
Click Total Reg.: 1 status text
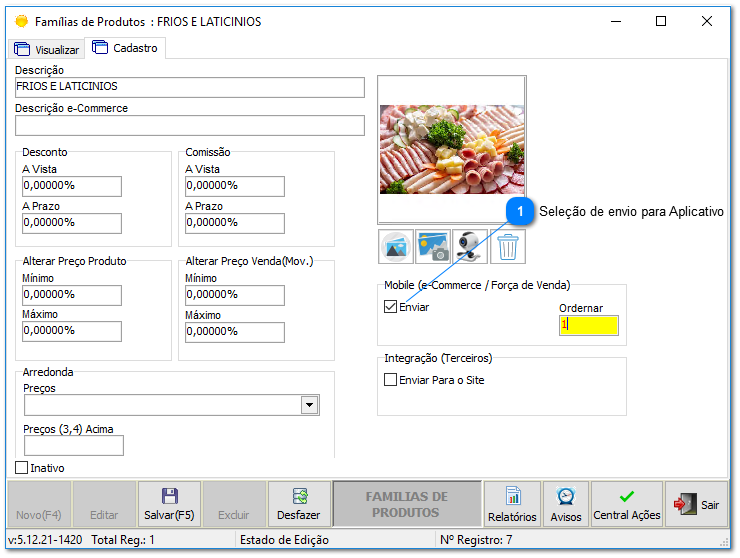pos(123,540)
